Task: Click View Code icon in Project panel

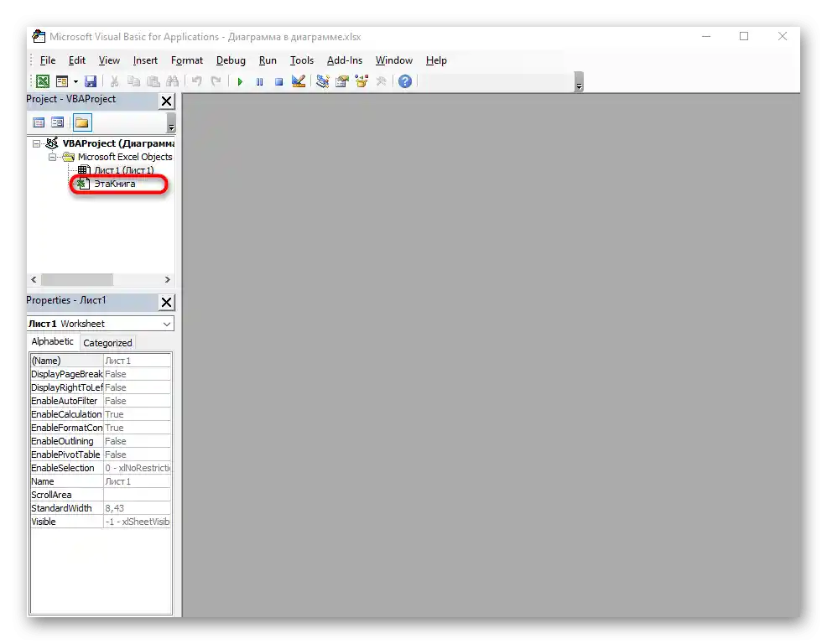Action: tap(39, 123)
